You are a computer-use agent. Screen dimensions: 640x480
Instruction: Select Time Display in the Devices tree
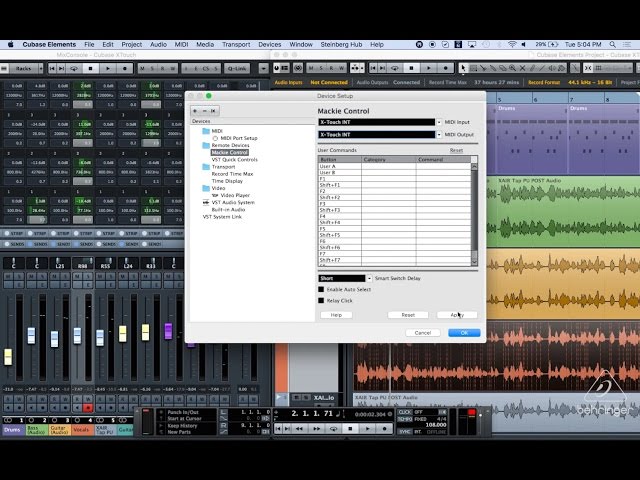tap(227, 181)
